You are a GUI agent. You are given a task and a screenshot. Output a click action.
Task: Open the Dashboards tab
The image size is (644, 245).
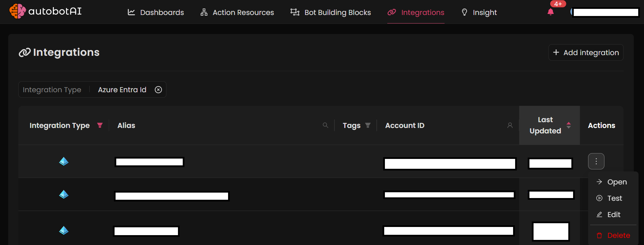pyautogui.click(x=156, y=13)
